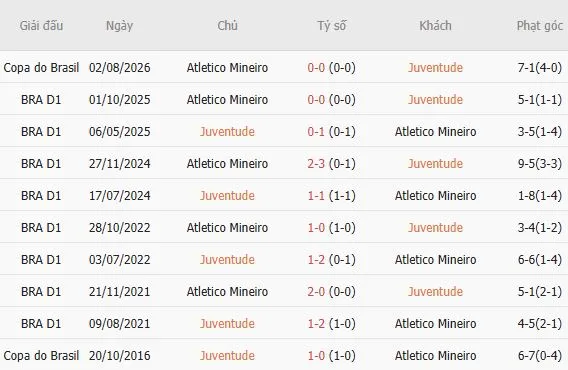Click the 1-0 score on 28/10/2022
Viewport: 568px width, 370px height.
(x=316, y=228)
